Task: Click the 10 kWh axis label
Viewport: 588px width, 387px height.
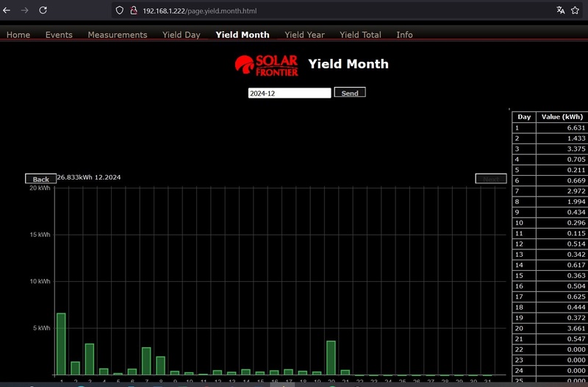Action: (40, 281)
